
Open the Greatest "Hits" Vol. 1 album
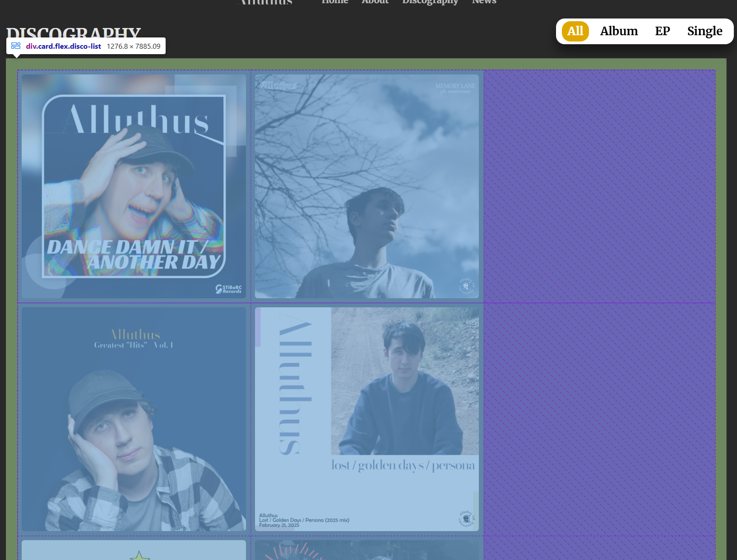134,419
